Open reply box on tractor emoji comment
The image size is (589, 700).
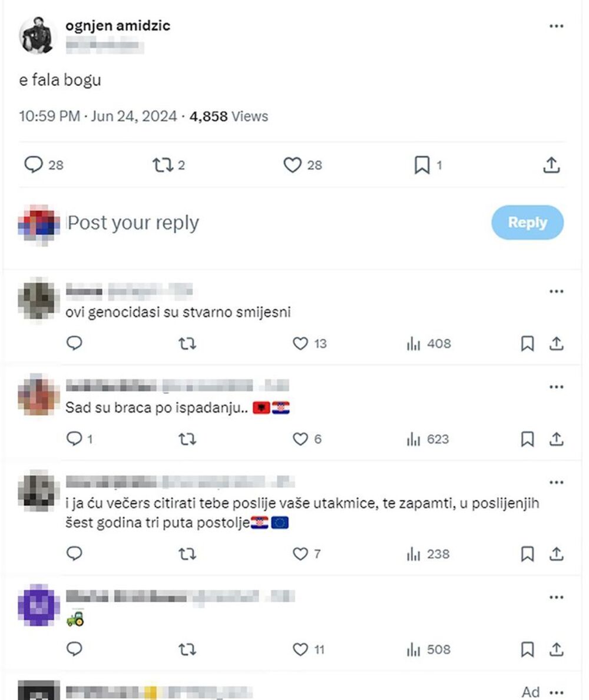click(74, 649)
